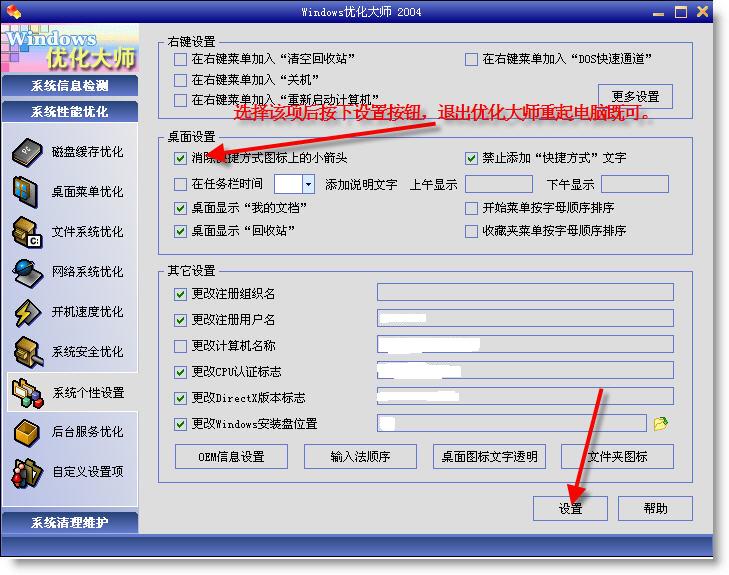The height and width of the screenshot is (575, 729).
Task: Click the 帮助 help button
Action: [655, 509]
